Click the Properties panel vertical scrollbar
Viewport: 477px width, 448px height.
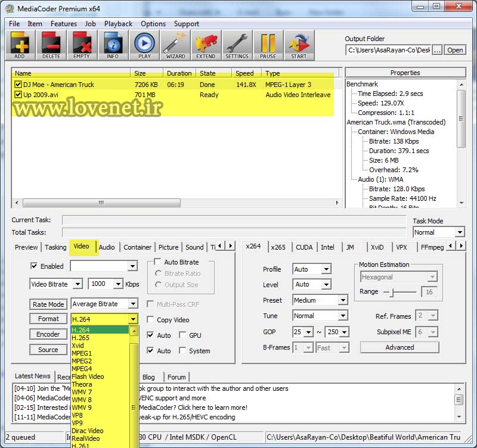[x=461, y=119]
